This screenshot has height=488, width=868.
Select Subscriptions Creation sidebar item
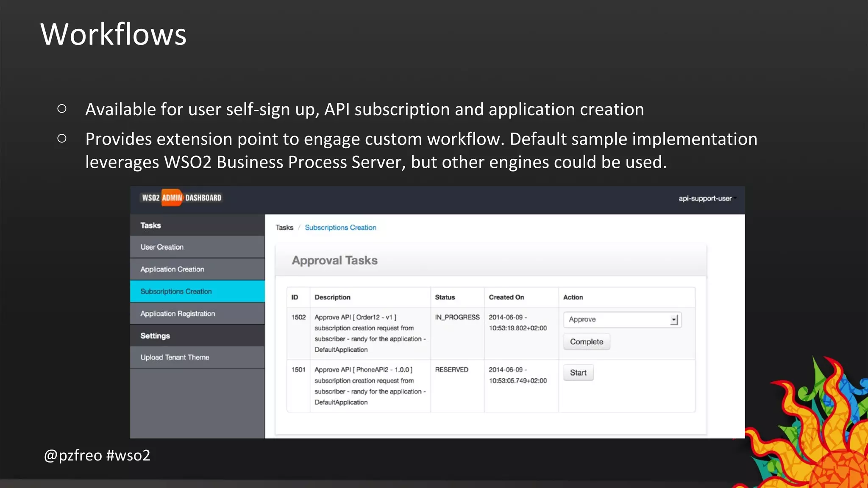coord(198,291)
